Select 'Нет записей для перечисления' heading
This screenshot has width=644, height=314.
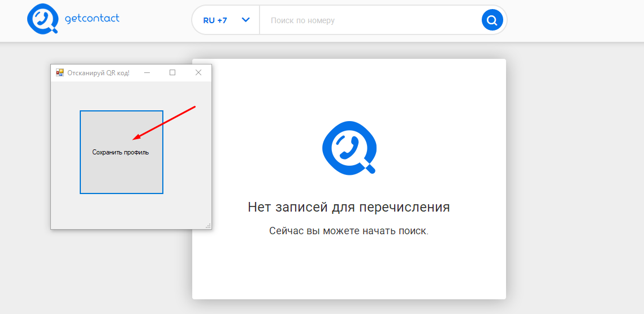[x=349, y=207]
